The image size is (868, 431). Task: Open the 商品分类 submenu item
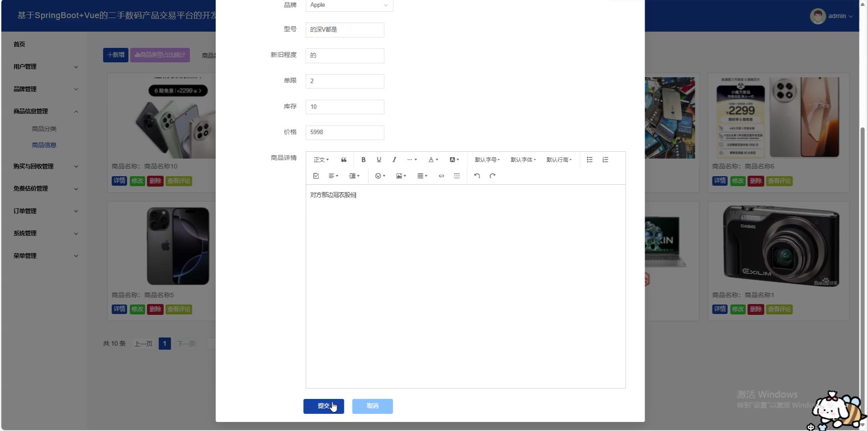[44, 129]
